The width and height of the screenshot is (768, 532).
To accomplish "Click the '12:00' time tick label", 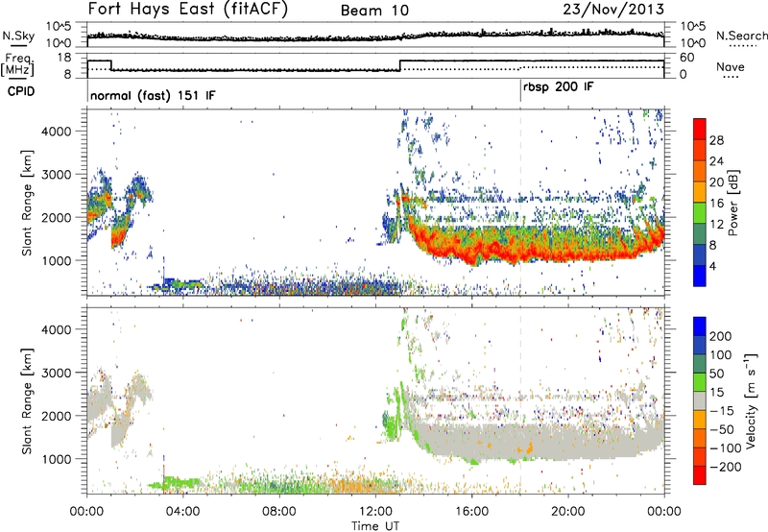I will click(375, 512).
